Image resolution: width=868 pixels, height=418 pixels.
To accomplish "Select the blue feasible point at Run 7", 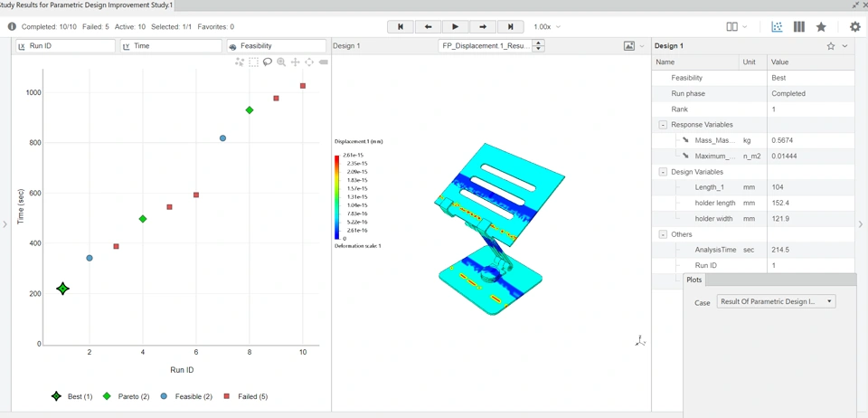I will 222,138.
